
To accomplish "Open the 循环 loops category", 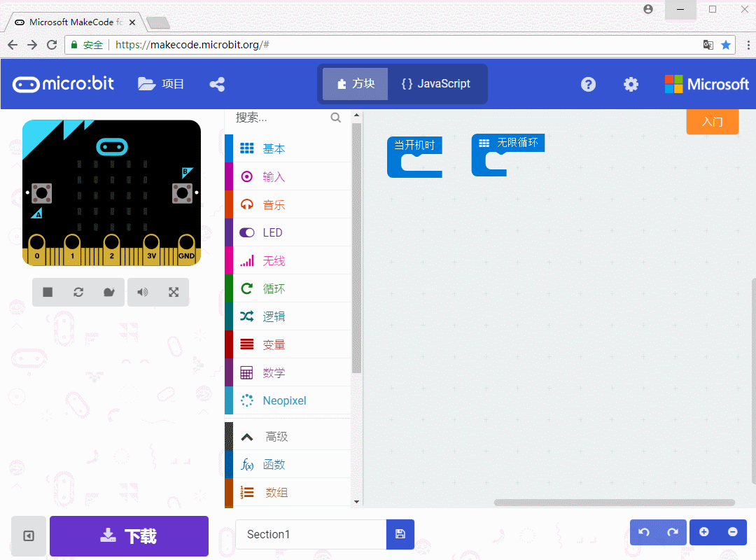I will pos(288,288).
